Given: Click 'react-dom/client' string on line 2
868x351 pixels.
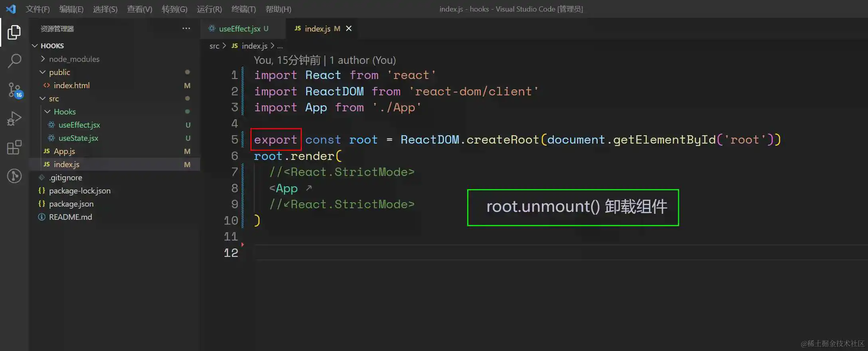Looking at the screenshot, I should pyautogui.click(x=474, y=91).
